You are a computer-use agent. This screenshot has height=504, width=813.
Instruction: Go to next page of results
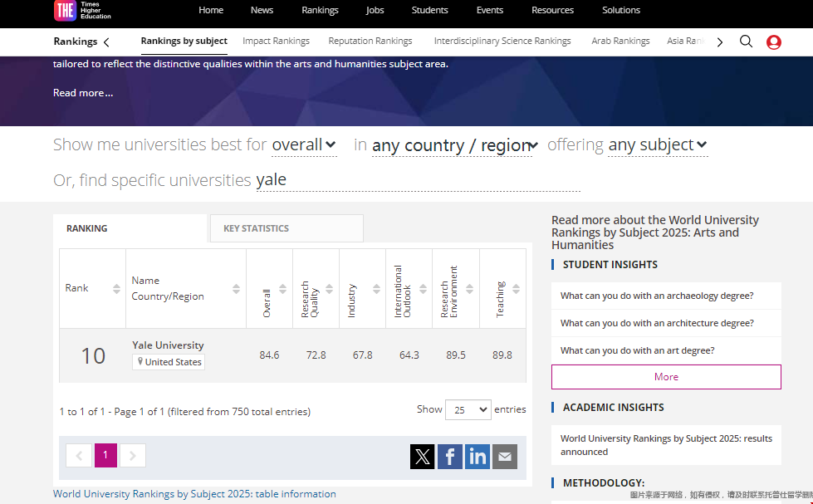pos(133,455)
